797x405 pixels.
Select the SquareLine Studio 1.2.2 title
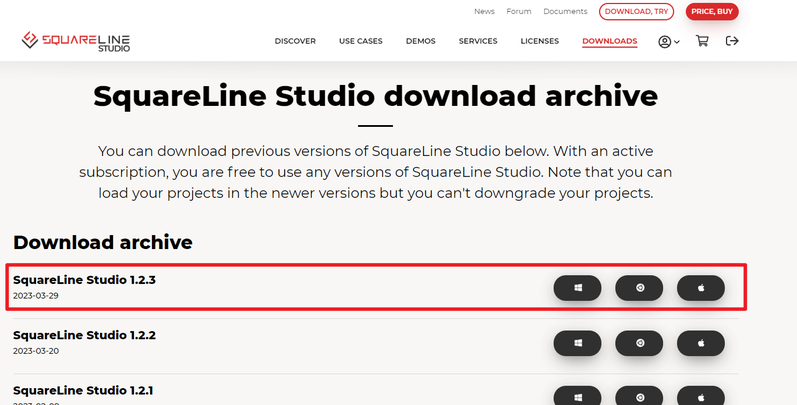pos(84,335)
